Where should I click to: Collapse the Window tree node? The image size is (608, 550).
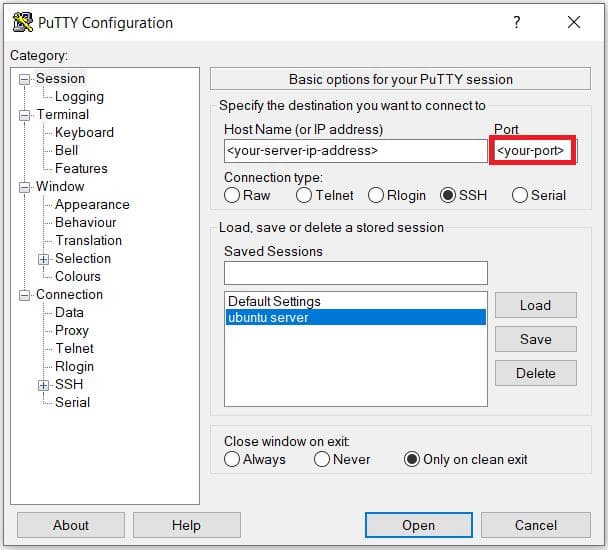pyautogui.click(x=24, y=187)
